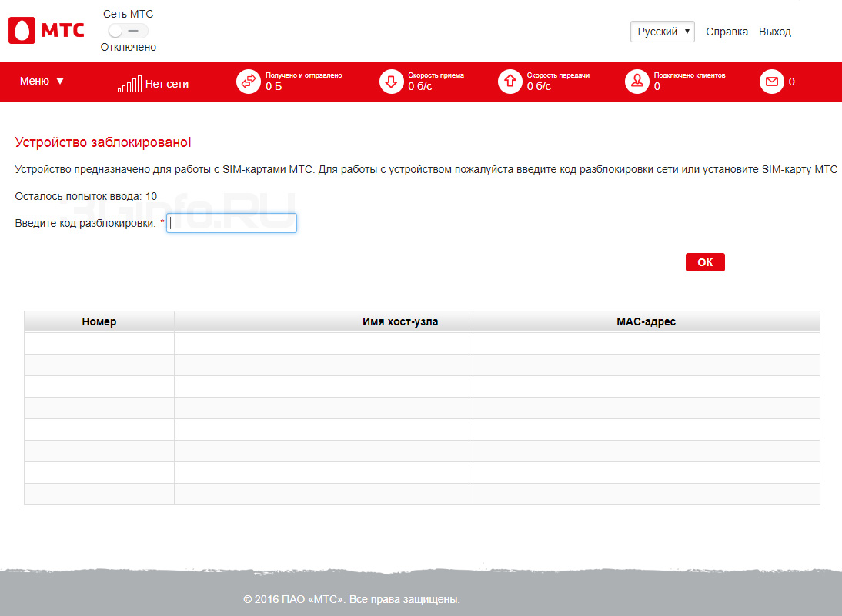Click the 'Нет сети' network status text
This screenshot has width=842, height=616.
tap(167, 85)
